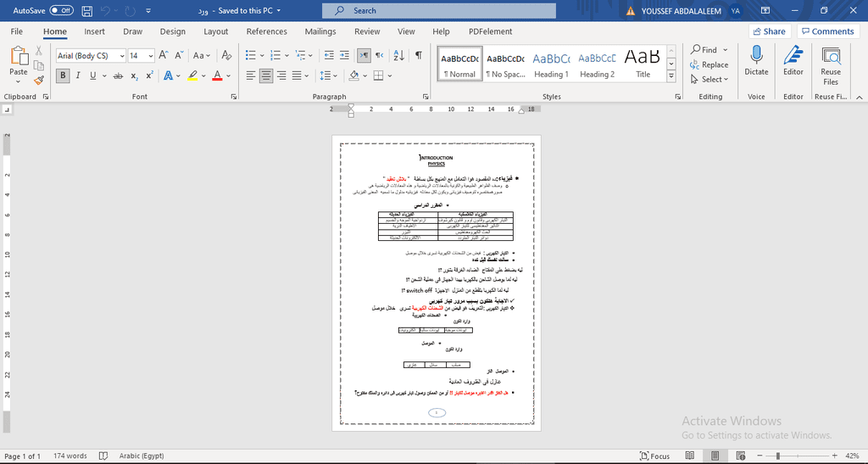Toggle Bold formatting
Image resolution: width=868 pixels, height=464 pixels.
click(x=63, y=75)
